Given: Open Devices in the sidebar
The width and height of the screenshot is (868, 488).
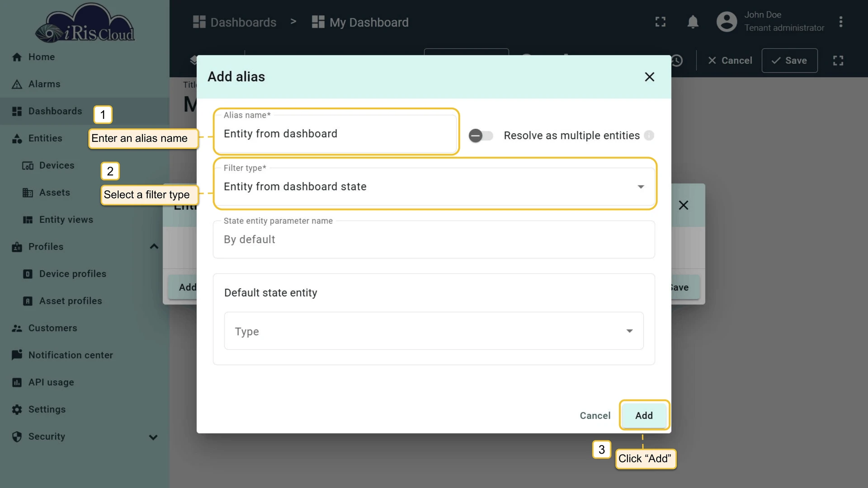Looking at the screenshot, I should coord(85,165).
